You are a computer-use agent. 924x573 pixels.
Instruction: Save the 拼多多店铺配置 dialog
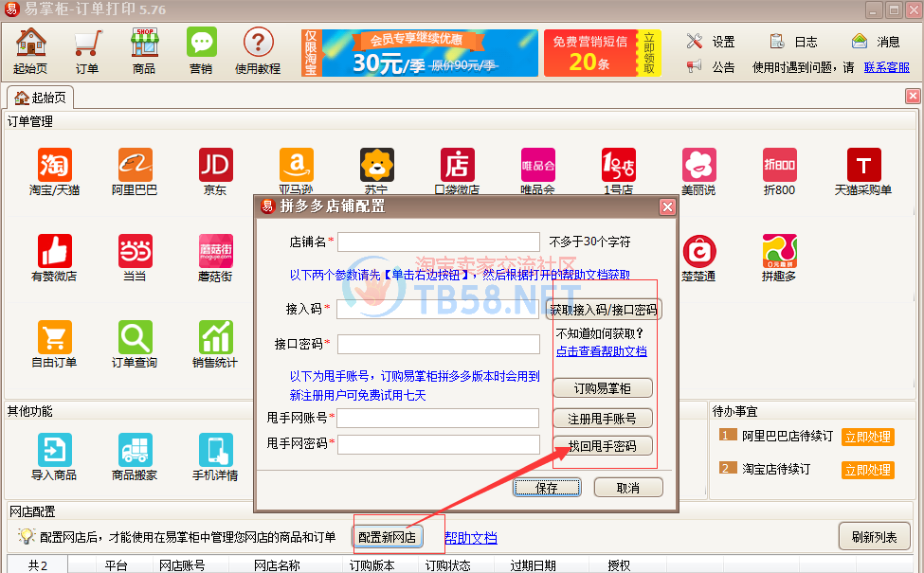(x=547, y=488)
